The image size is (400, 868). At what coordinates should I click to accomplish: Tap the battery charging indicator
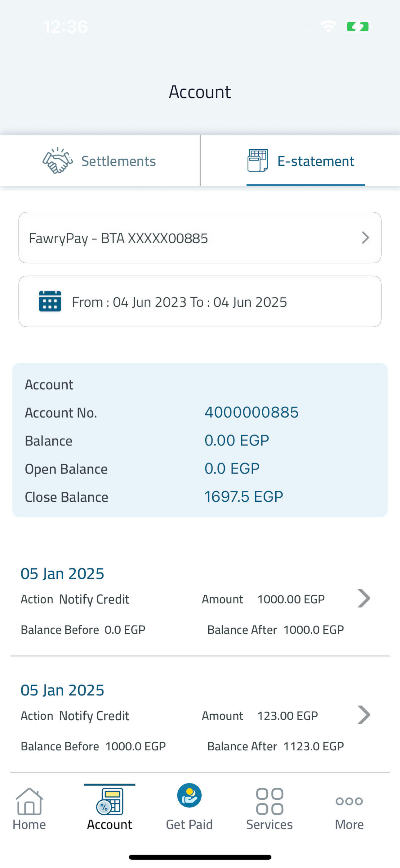pos(358,27)
